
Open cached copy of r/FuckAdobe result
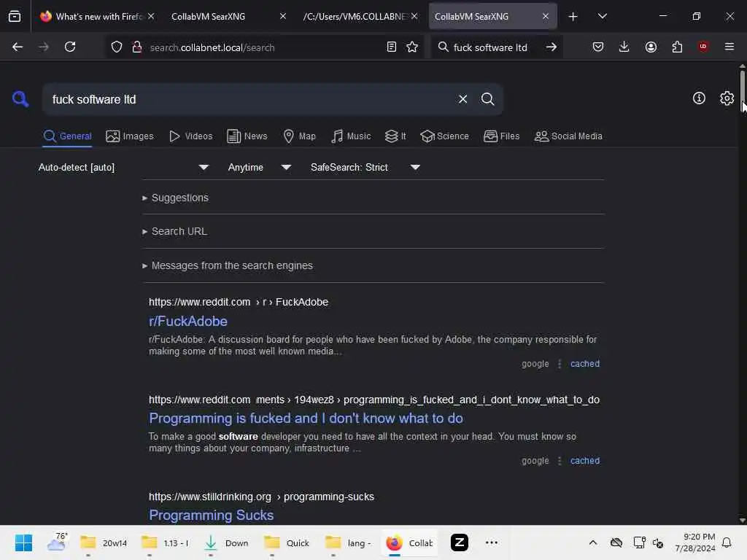584,364
